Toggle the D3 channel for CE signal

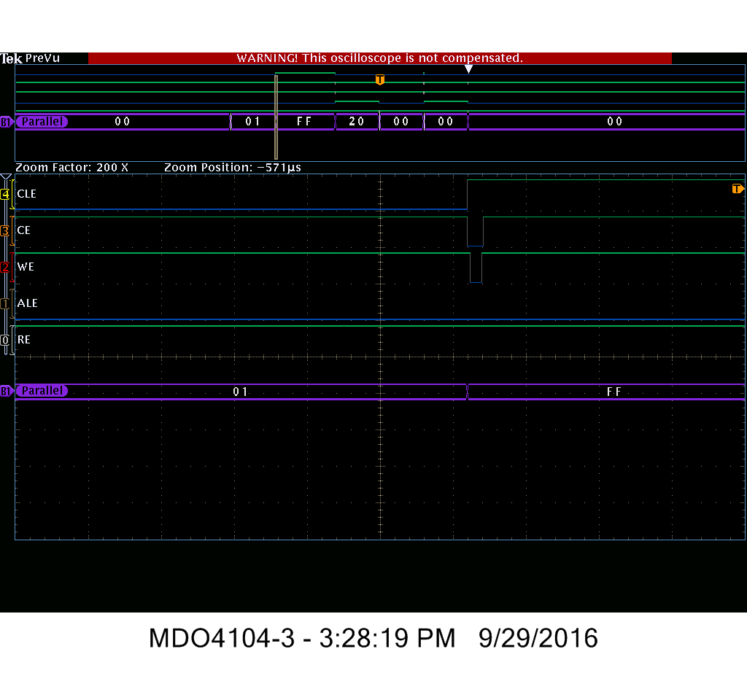coord(4,230)
